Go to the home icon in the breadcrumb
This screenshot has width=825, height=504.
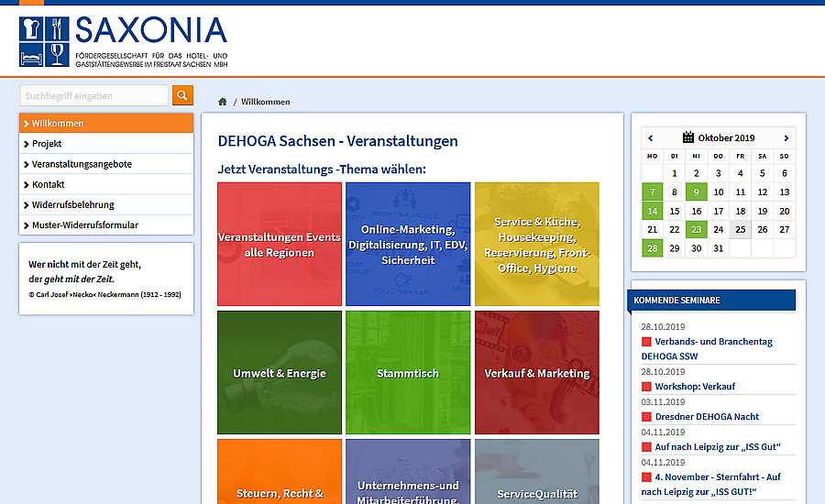[x=223, y=102]
